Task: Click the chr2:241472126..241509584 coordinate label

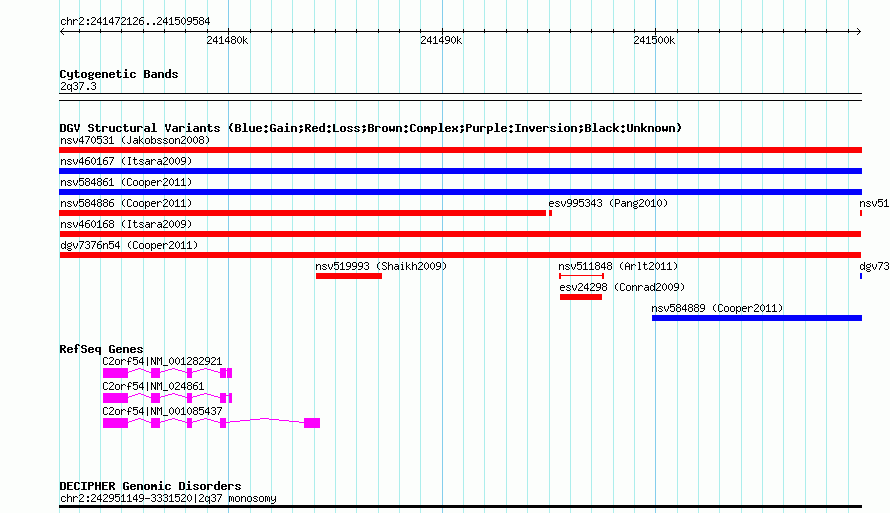Action: point(135,21)
